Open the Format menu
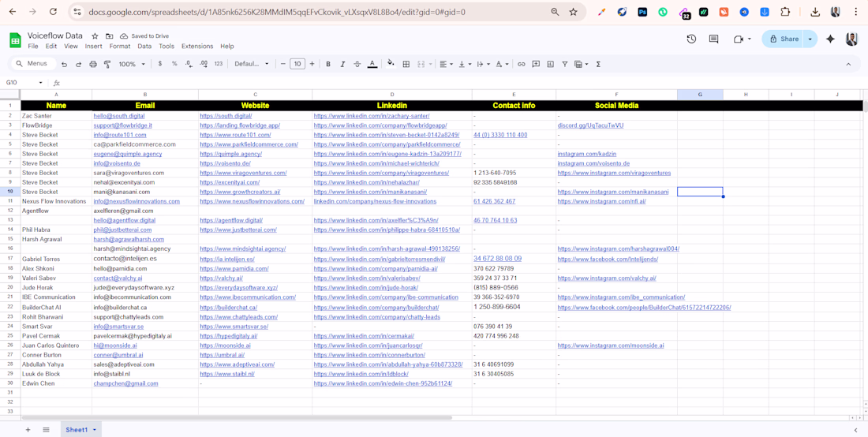Viewport: 868px width, 437px height. coord(120,47)
